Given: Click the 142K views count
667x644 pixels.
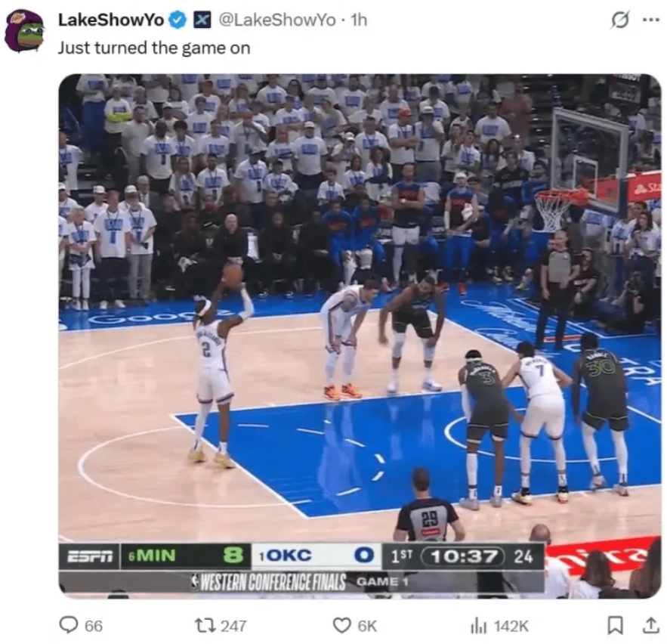Looking at the screenshot, I should pos(511,626).
